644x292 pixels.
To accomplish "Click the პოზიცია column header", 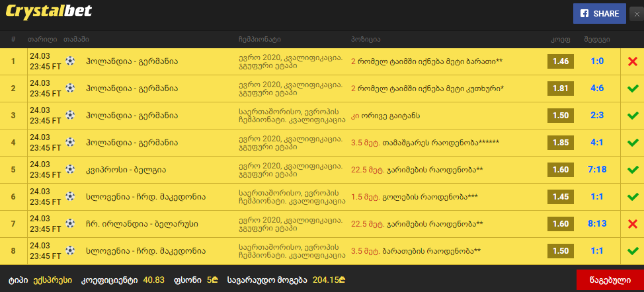I will (366, 40).
